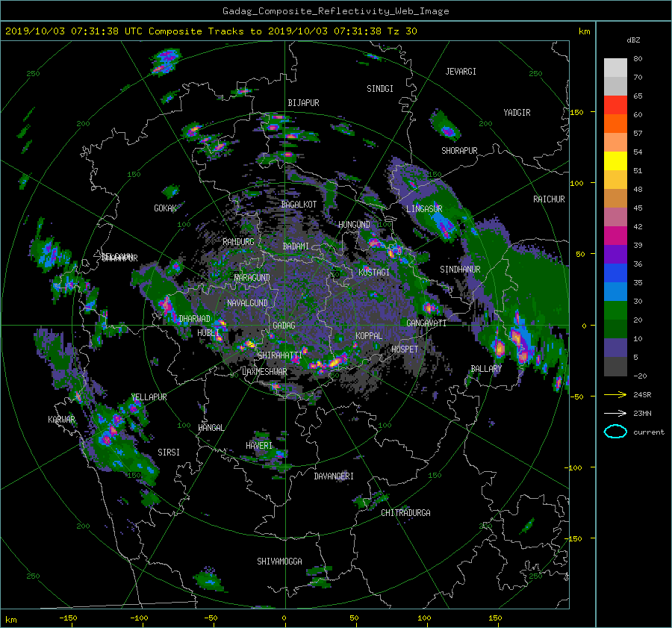Click the km unit label at top right
Screen dimensions: 672x628
click(584, 31)
